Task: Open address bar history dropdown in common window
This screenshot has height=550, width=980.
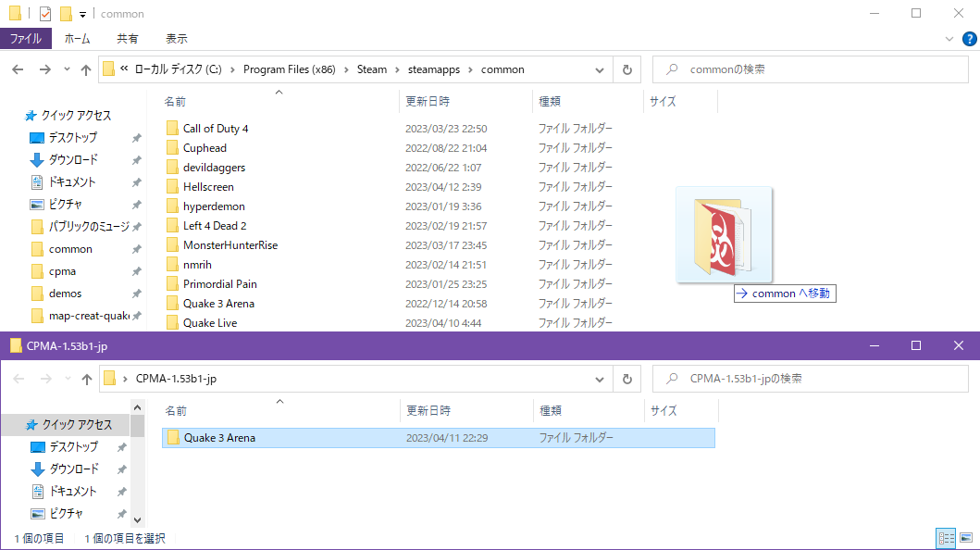Action: (600, 70)
